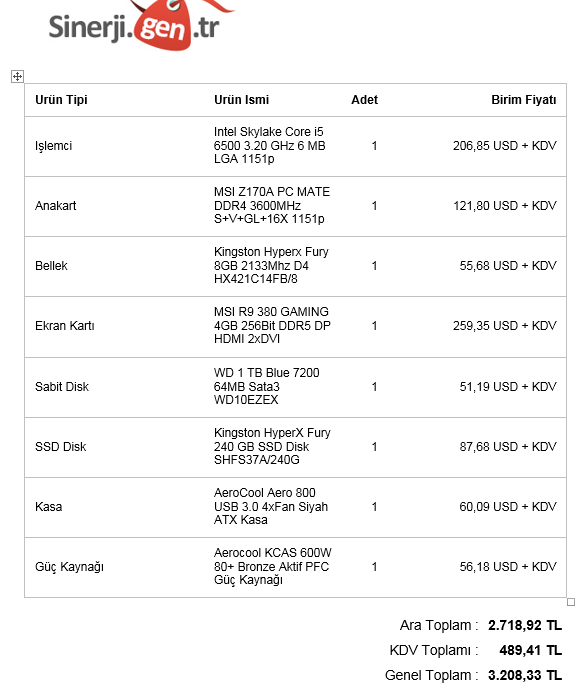Viewport: 588px width, 688px height.
Task: Click the Kingston Hyperx Fury 8GB cell
Action: pos(271,265)
